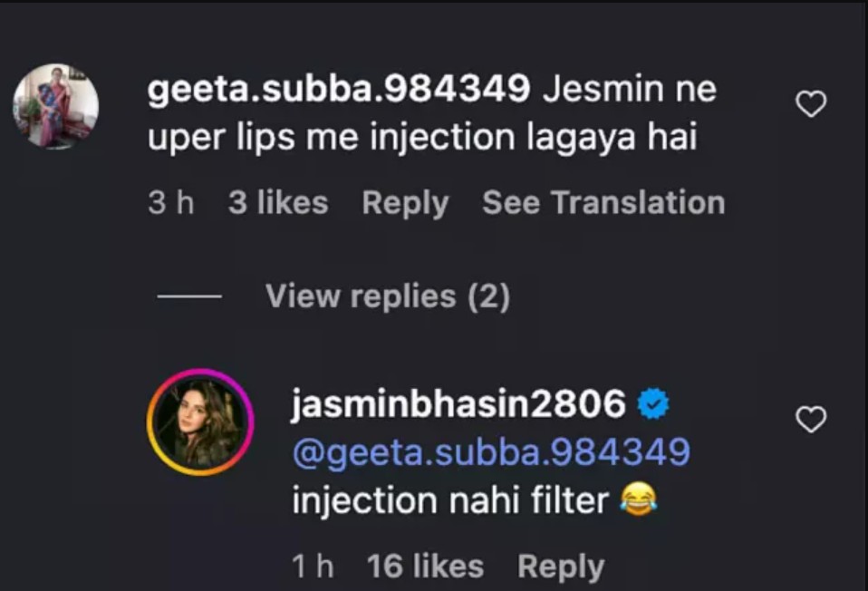Viewport: 868px width, 591px height.
Task: Click the line beside View replies
Action: click(x=188, y=296)
